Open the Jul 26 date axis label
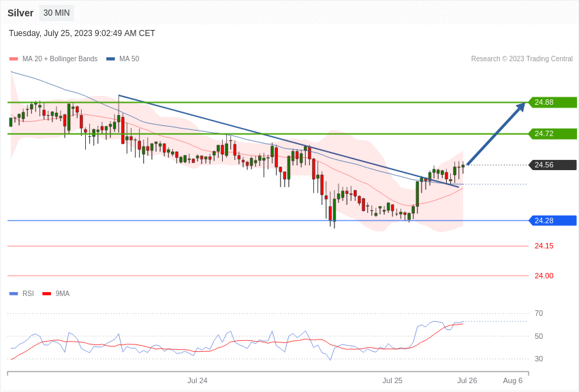This screenshot has height=392, width=579. coord(467,380)
